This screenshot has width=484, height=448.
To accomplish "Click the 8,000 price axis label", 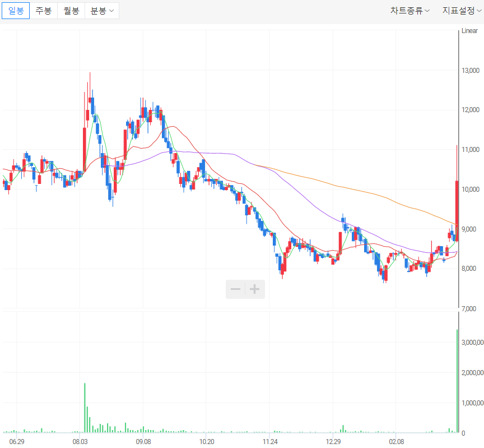I will coord(469,269).
